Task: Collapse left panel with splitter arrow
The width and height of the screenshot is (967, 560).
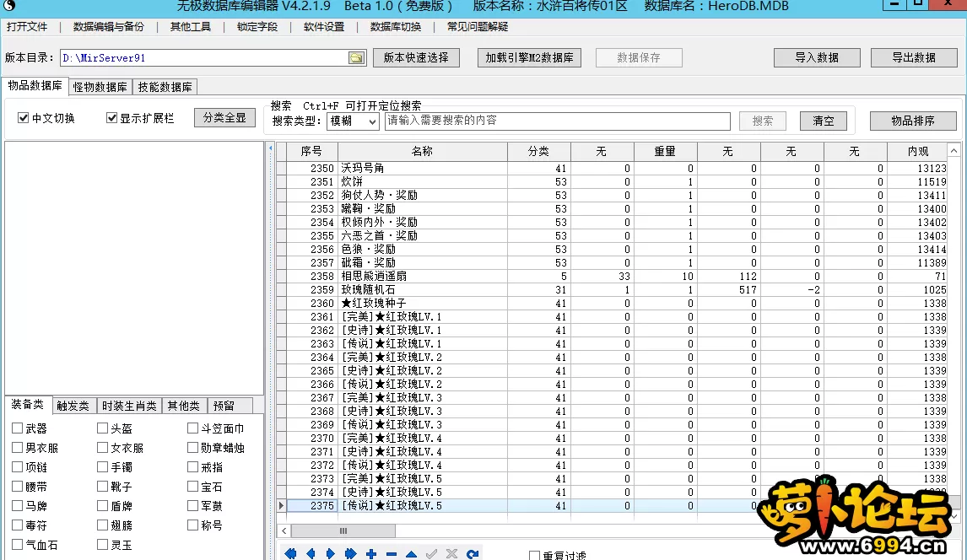Action: [270, 148]
